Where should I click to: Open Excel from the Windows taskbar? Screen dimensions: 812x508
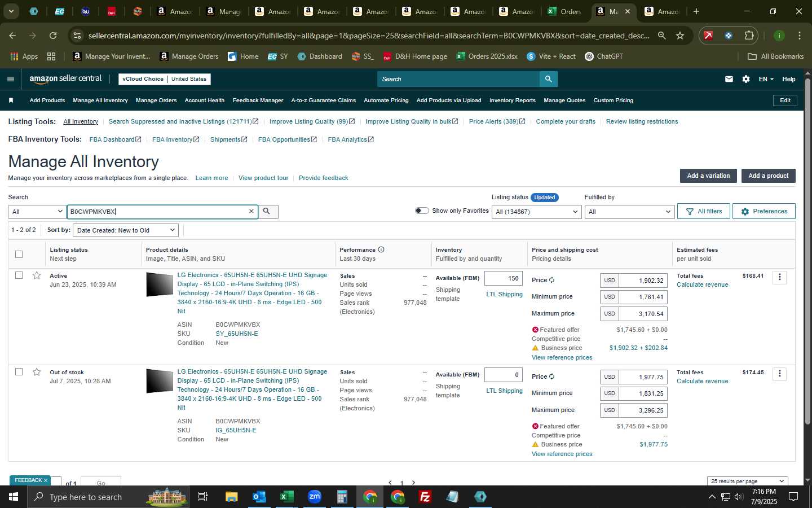click(x=286, y=497)
